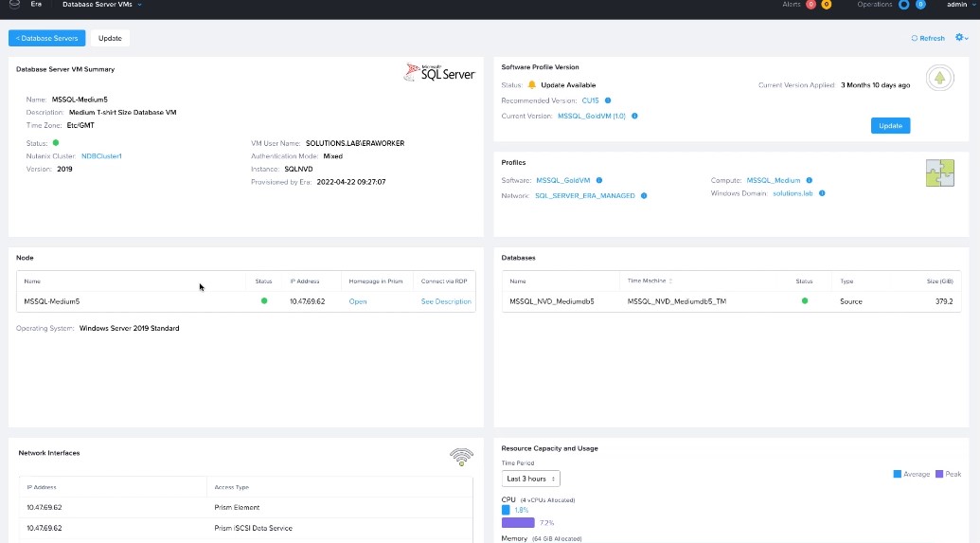Click Update in Software Profile Version panel
Screen dimensions: 980x543
click(890, 126)
